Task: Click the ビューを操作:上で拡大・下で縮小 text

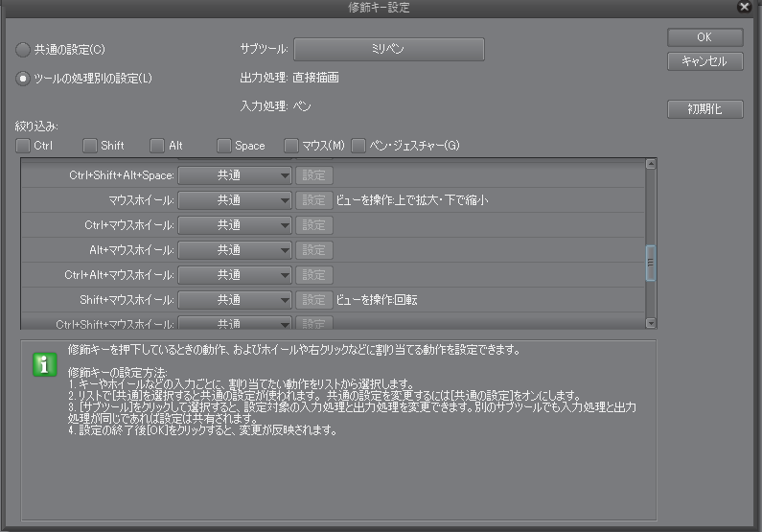Action: (x=412, y=200)
